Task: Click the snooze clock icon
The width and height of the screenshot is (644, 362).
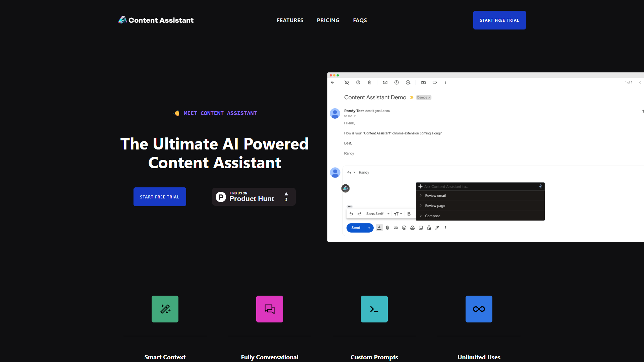Action: 396,82
